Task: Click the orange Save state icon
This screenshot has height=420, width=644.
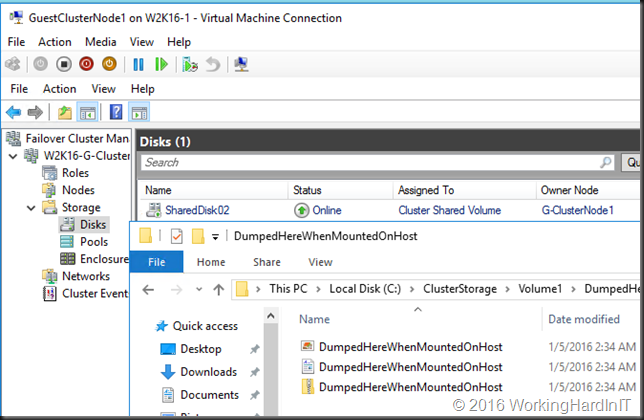Action: [x=109, y=64]
